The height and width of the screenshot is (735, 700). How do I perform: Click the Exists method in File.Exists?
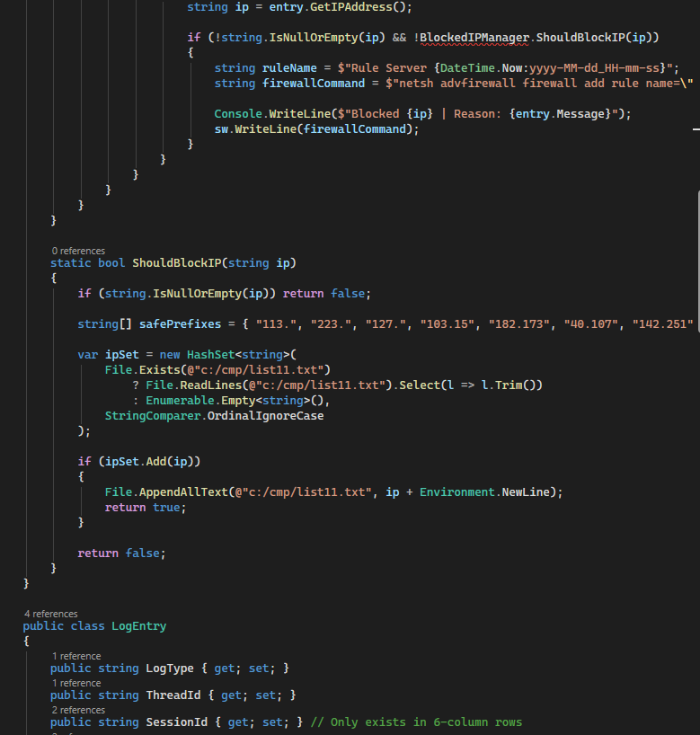point(159,370)
